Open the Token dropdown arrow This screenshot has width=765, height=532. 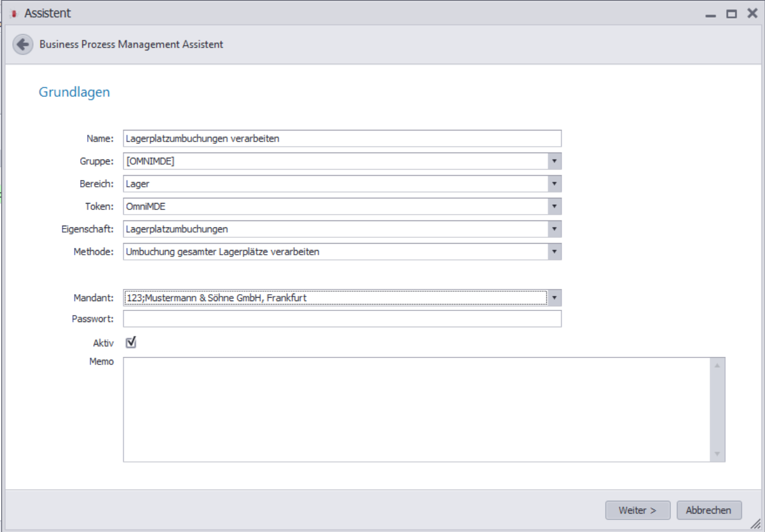pos(554,207)
